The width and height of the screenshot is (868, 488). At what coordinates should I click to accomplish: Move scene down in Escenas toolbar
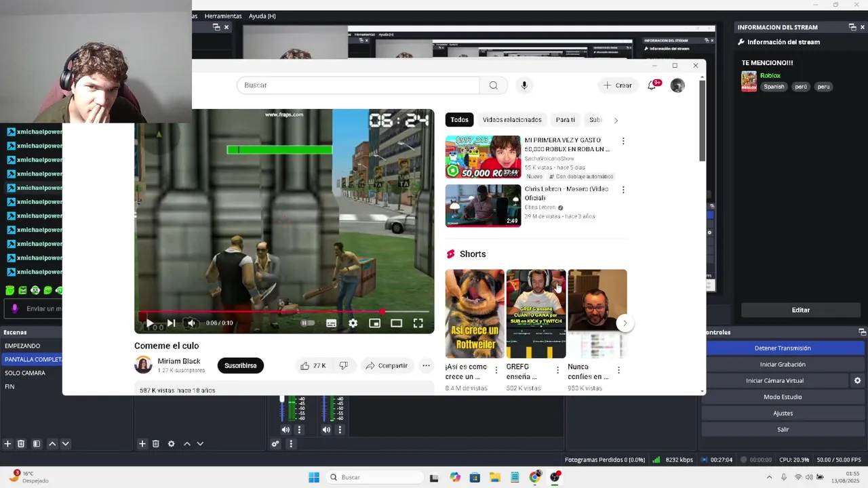click(x=66, y=444)
